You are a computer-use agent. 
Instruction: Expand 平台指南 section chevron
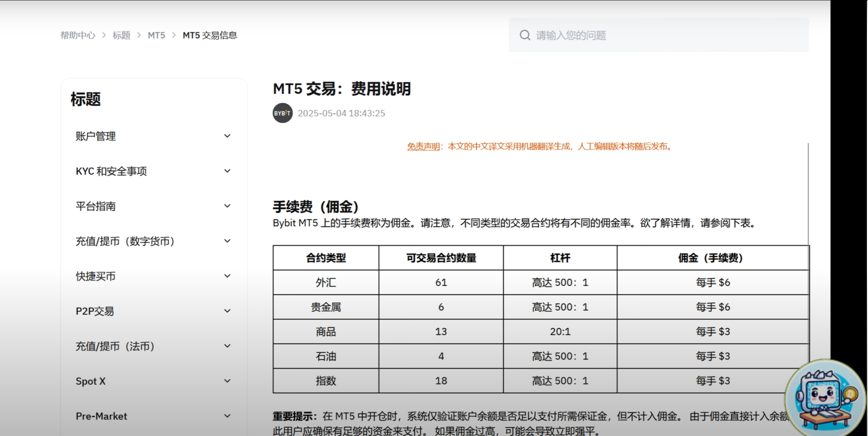pos(227,206)
